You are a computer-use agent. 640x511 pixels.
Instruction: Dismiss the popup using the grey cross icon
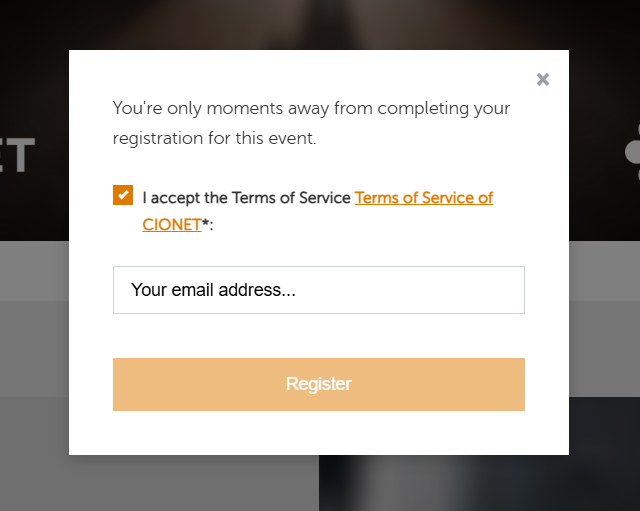(x=543, y=80)
